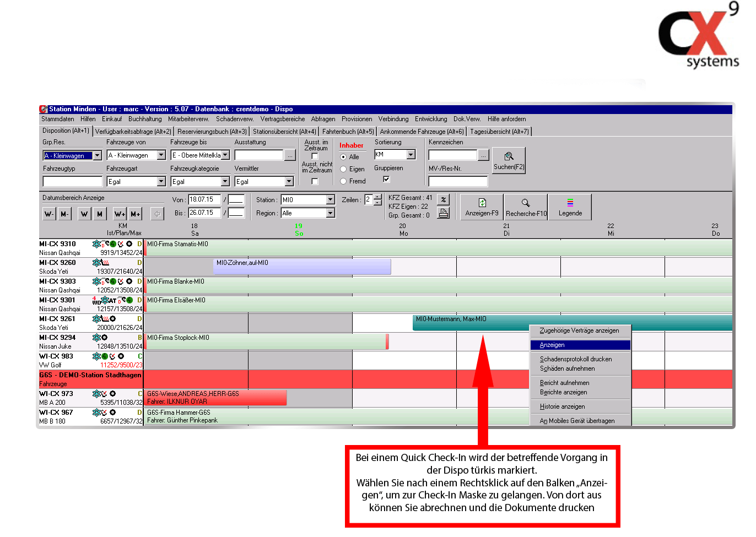Choose Anzeigen in the context menu
Screen dimensions: 756x537
click(580, 345)
